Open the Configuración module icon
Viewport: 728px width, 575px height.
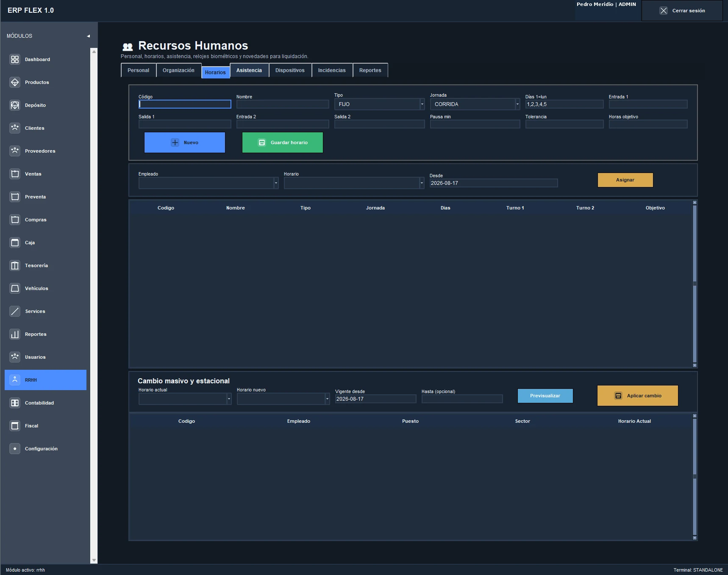(x=15, y=449)
